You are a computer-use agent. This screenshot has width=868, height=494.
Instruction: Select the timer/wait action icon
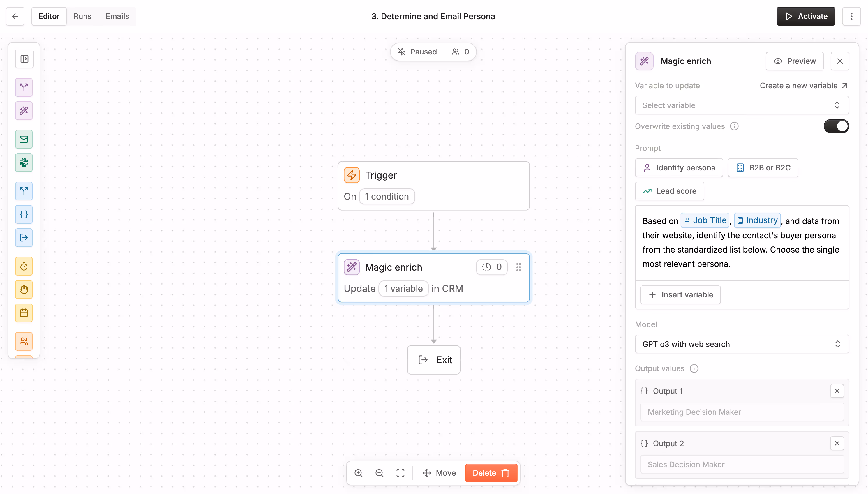(x=24, y=266)
